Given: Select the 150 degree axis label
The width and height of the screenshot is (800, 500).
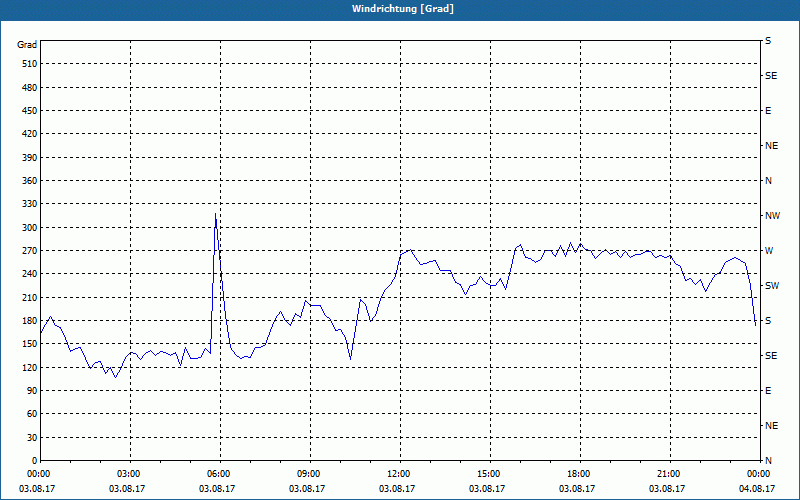Looking at the screenshot, I should point(29,344).
